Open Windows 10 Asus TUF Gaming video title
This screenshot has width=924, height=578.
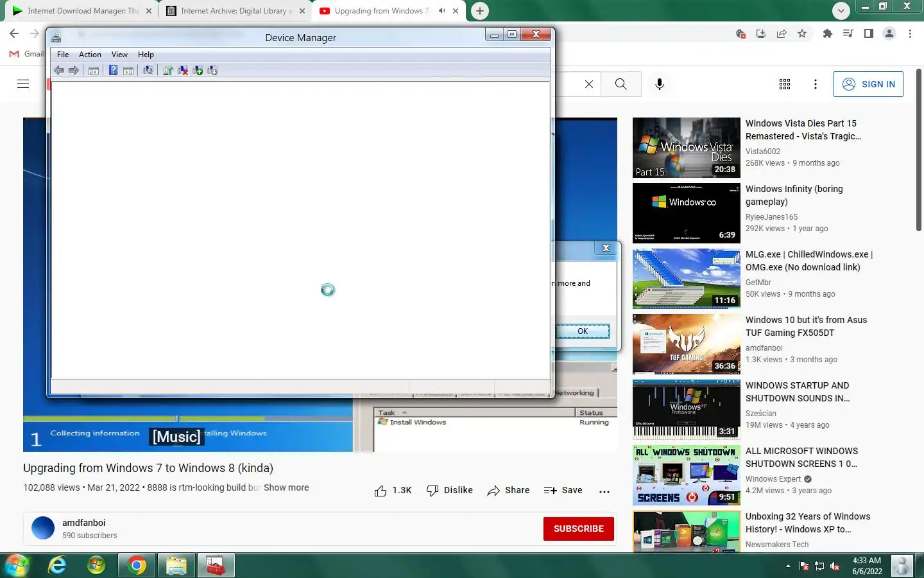pos(806,326)
